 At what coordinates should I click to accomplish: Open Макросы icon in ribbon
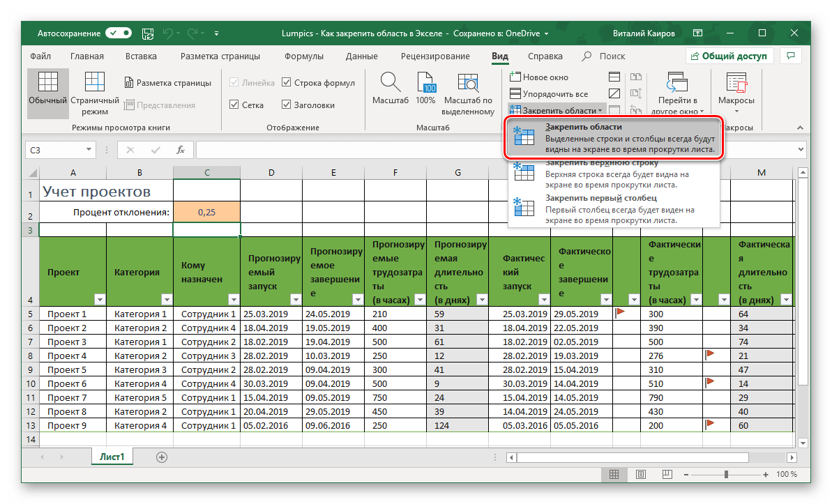(x=736, y=82)
